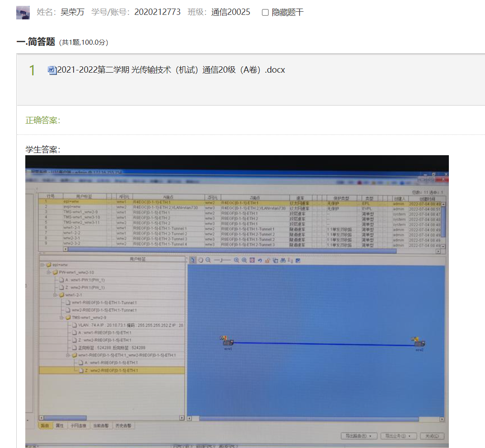Click the wrw1 network element node
The width and height of the screenshot is (485, 448).
pyautogui.click(x=228, y=343)
